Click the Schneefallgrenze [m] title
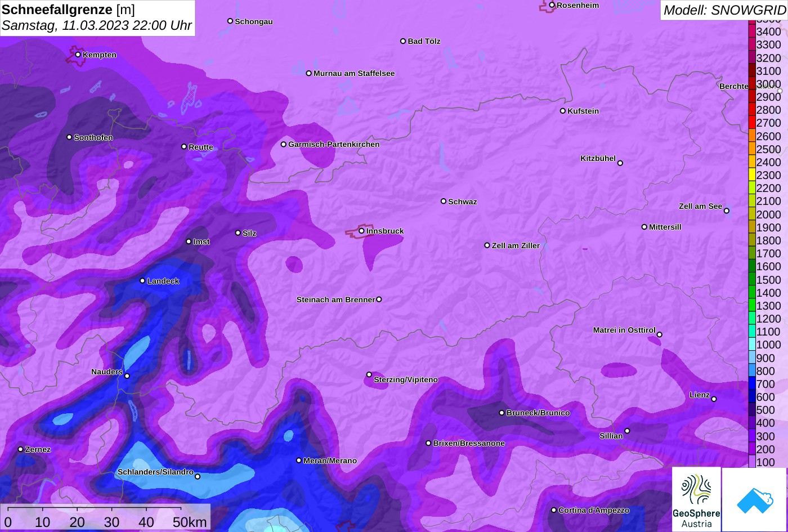Screen dimensions: 788x532 68,10
